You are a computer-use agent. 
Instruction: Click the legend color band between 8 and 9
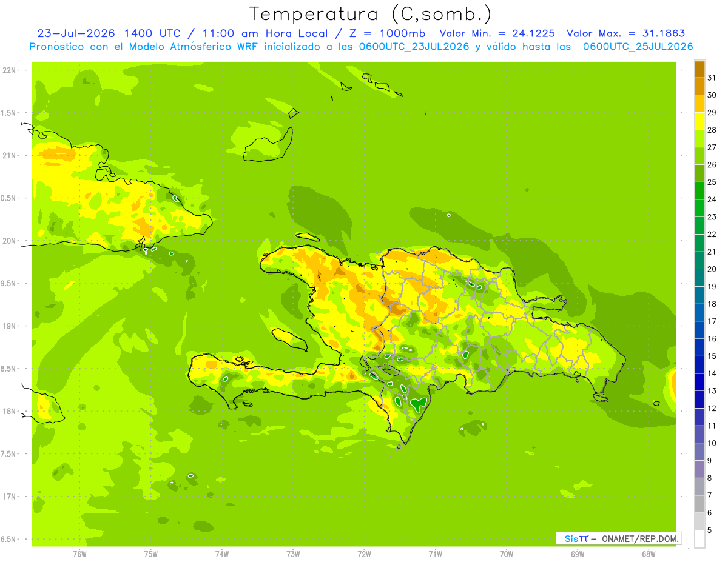pos(699,469)
